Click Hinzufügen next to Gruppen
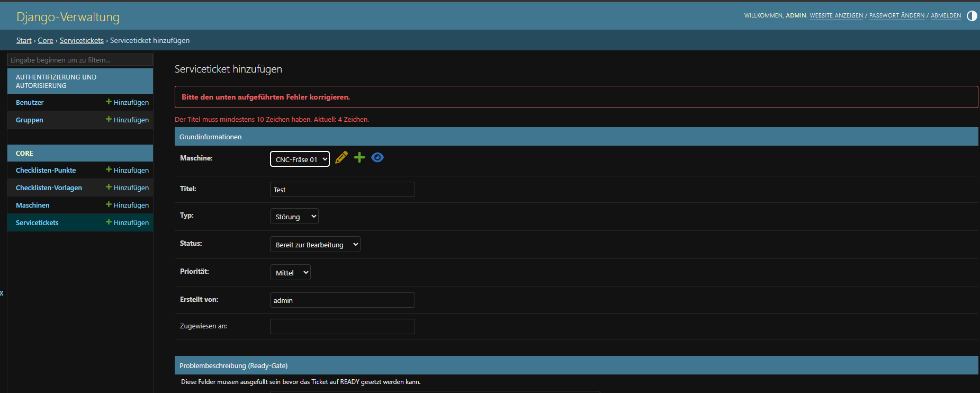 (x=127, y=120)
